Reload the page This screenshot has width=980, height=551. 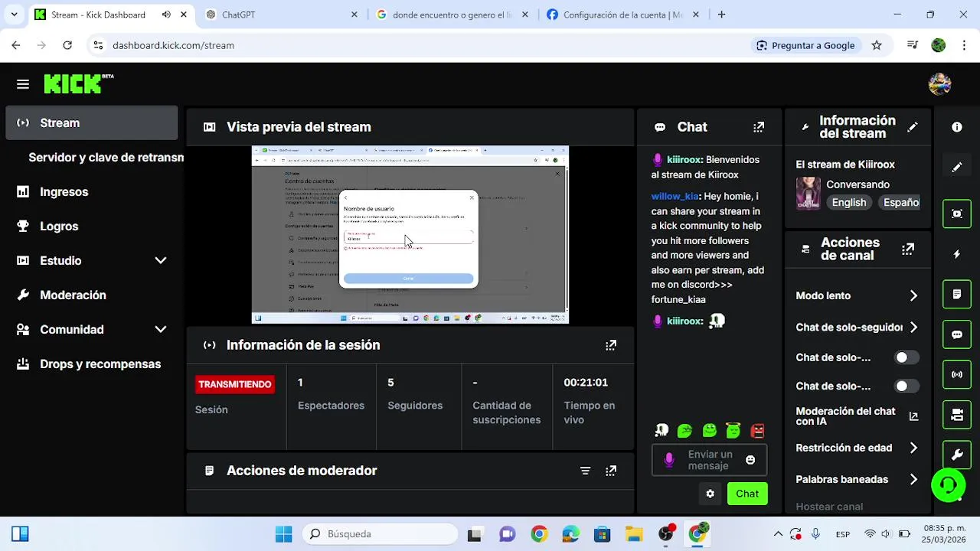pos(67,45)
